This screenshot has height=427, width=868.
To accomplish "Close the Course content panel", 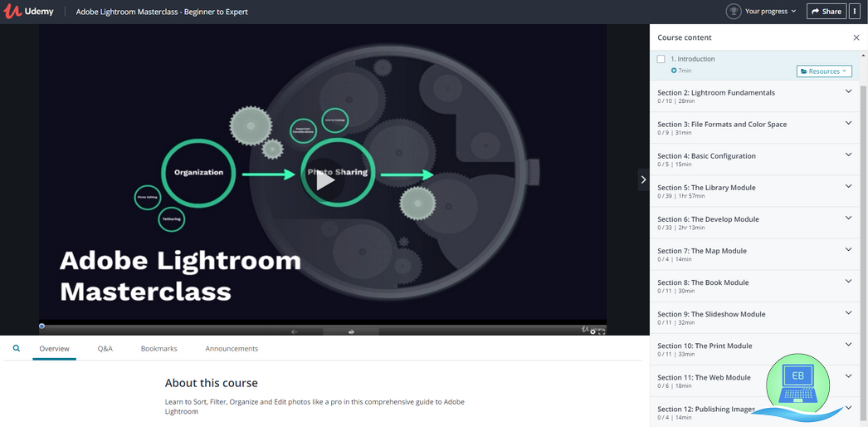I will (856, 37).
